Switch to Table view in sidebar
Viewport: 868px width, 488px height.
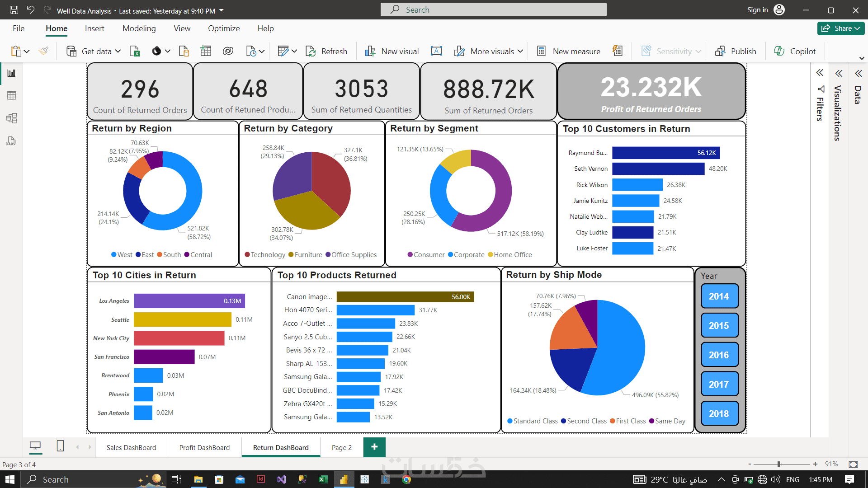click(x=11, y=95)
